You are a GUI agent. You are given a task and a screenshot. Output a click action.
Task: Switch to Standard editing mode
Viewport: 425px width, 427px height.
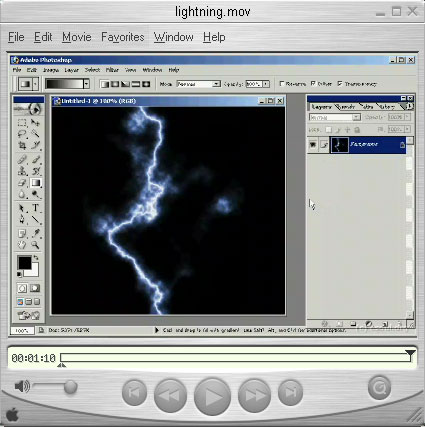[x=22, y=288]
